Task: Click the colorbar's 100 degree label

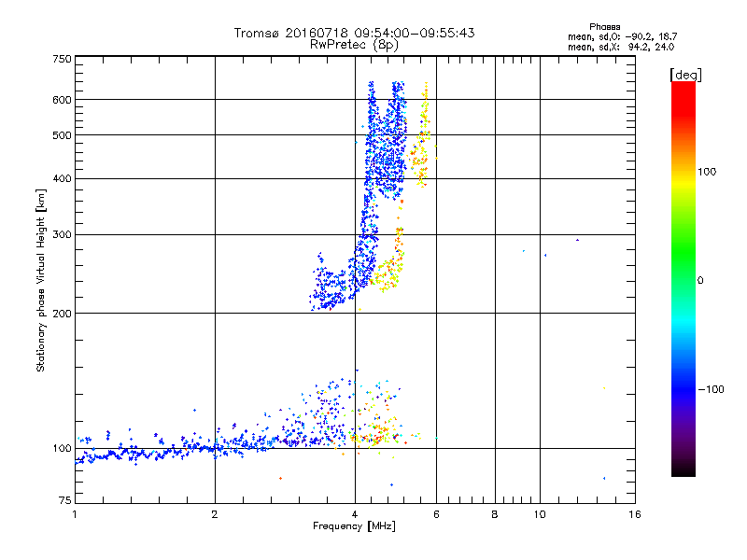Action: (707, 172)
